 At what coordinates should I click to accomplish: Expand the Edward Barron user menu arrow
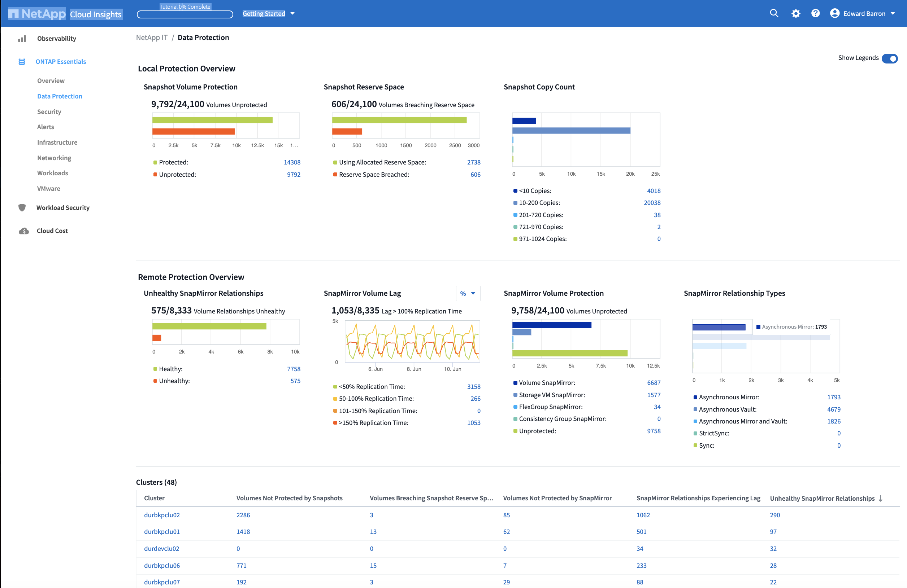click(x=893, y=14)
